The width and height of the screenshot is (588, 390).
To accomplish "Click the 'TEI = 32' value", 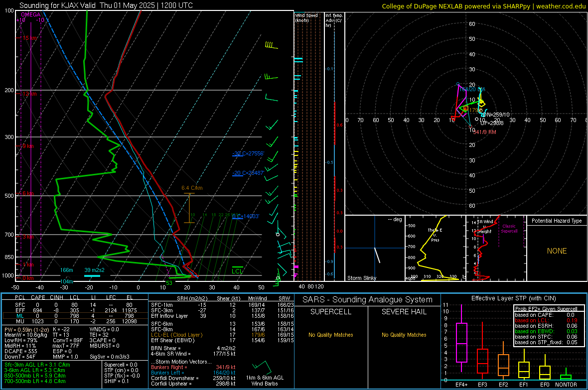I will tap(99, 335).
